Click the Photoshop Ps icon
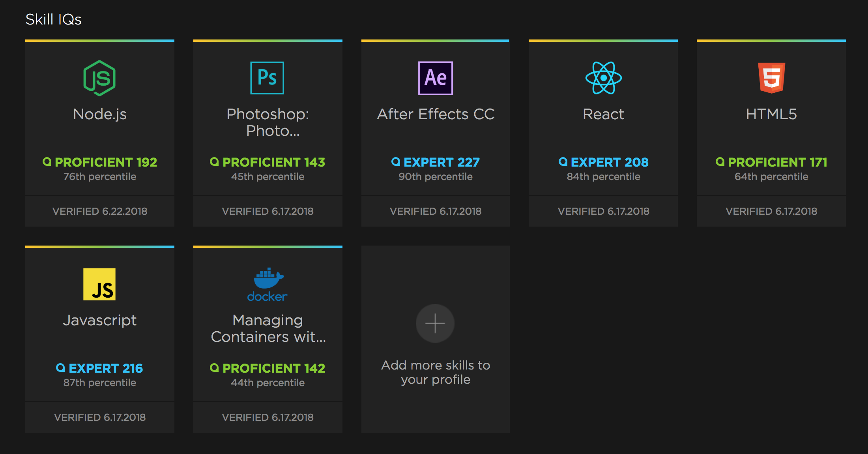Viewport: 868px width, 454px height. (x=267, y=78)
